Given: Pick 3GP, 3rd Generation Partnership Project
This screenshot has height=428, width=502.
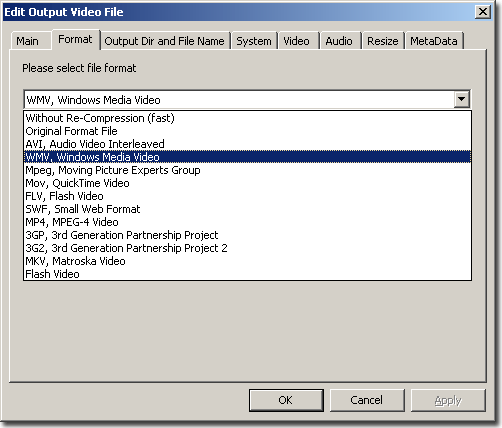Looking at the screenshot, I should pyautogui.click(x=248, y=235).
